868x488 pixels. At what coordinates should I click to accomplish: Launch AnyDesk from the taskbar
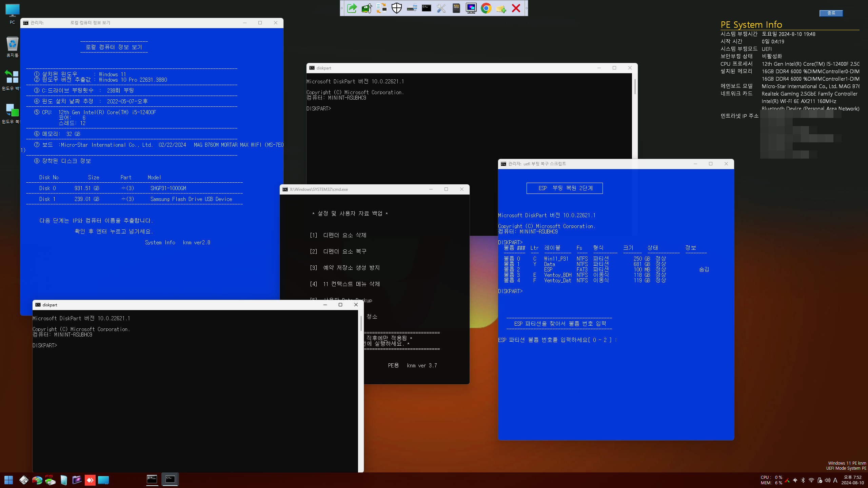pos(90,480)
